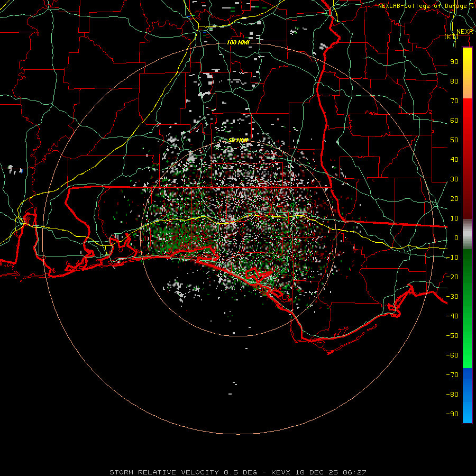The height and width of the screenshot is (476, 476).
Task: Click the KT units label above the color bar
Action: point(452,37)
